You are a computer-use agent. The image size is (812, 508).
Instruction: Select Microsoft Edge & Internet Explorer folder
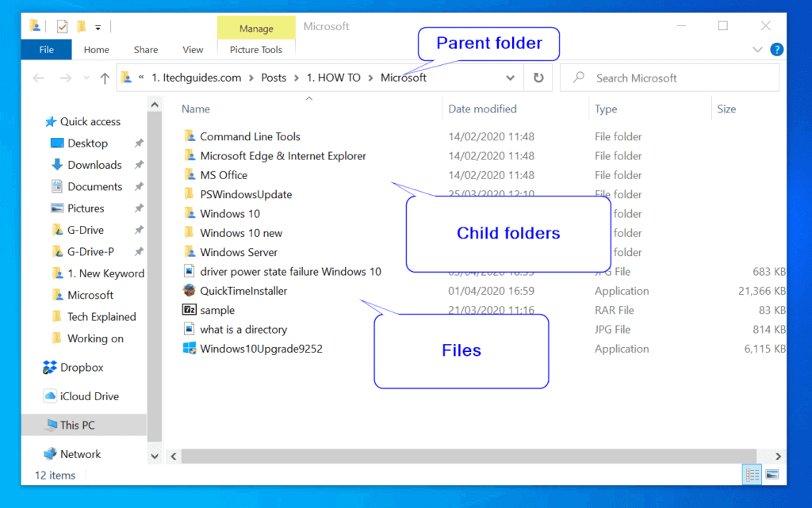274,155
